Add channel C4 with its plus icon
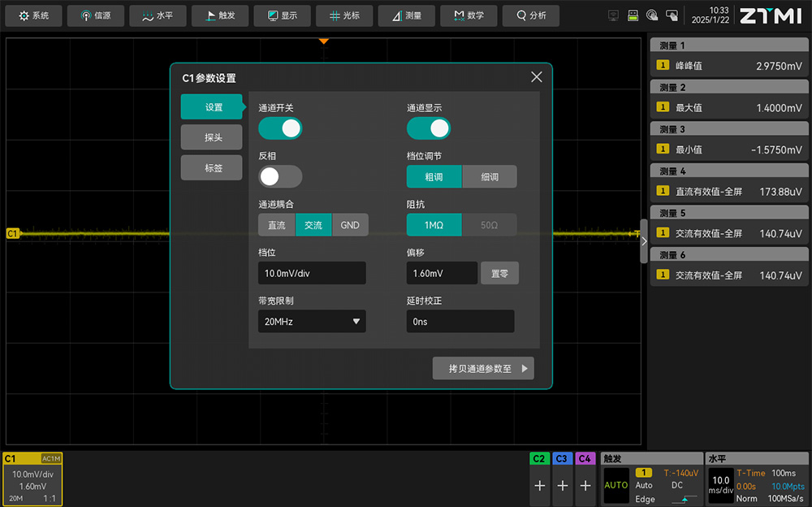The image size is (812, 507). click(x=585, y=485)
